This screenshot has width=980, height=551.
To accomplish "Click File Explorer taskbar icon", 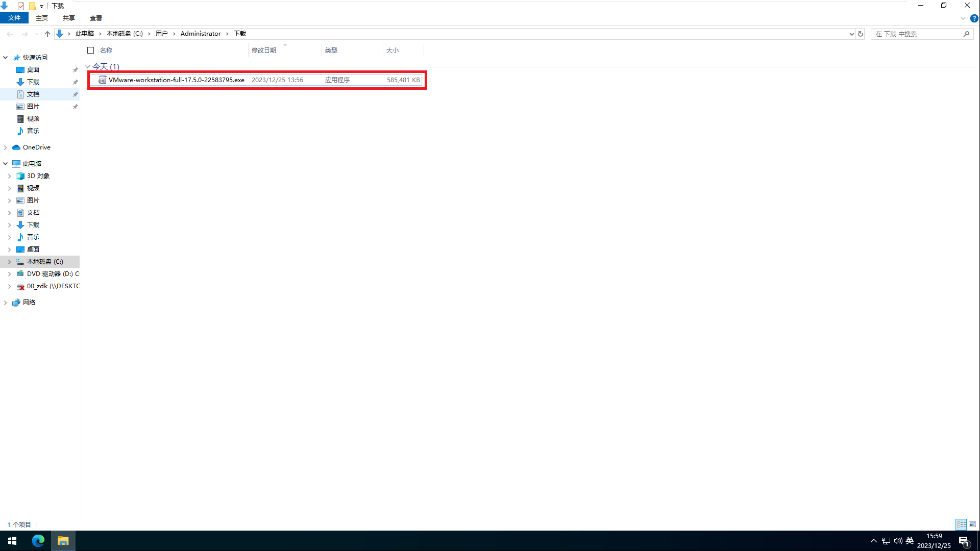I will coord(63,541).
